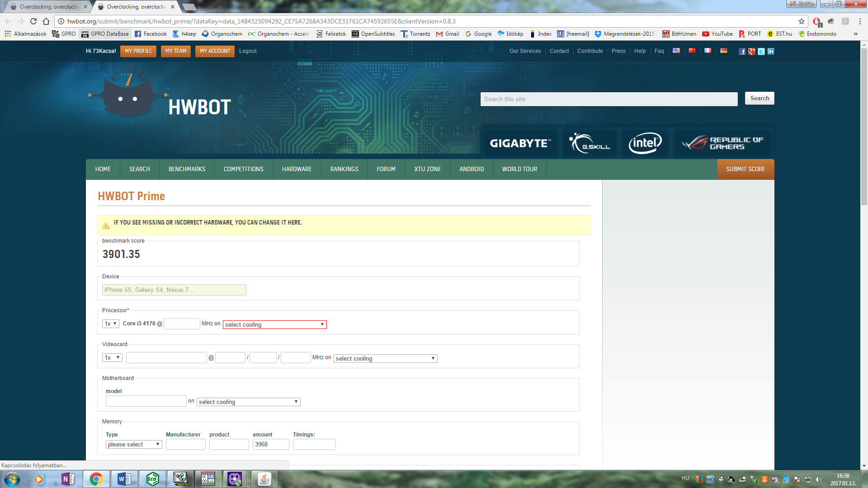Viewport: 868px width, 488px height.
Task: Click the Device input field
Action: [x=174, y=290]
